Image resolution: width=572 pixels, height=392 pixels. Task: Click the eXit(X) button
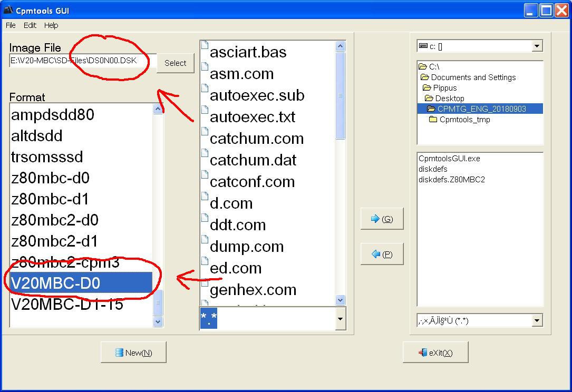pyautogui.click(x=435, y=352)
